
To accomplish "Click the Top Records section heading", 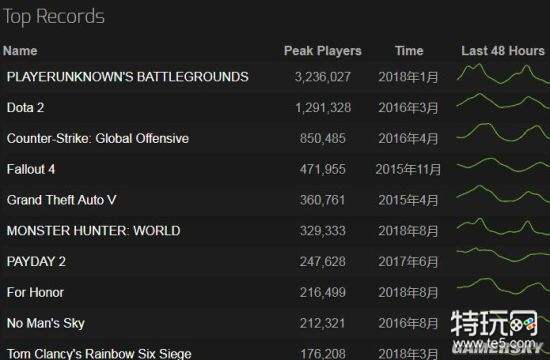I will pyautogui.click(x=54, y=17).
